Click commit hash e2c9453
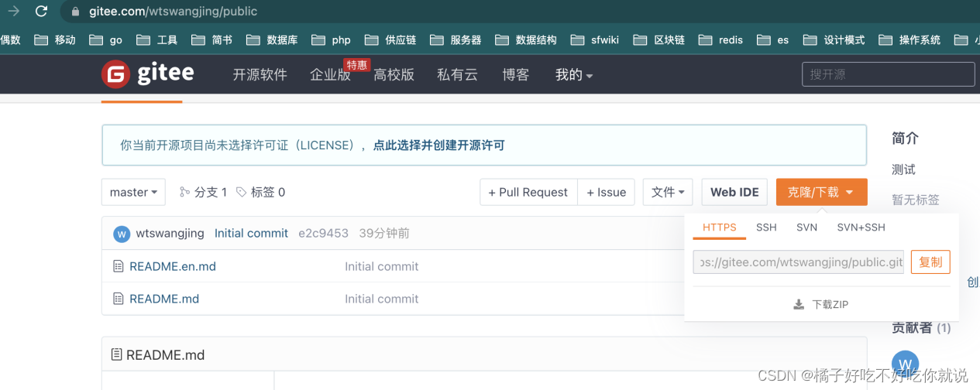The width and height of the screenshot is (980, 390). pyautogui.click(x=323, y=233)
